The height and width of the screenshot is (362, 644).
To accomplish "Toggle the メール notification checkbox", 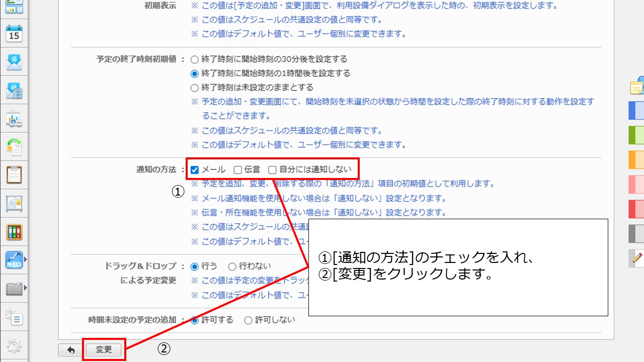I will [195, 170].
